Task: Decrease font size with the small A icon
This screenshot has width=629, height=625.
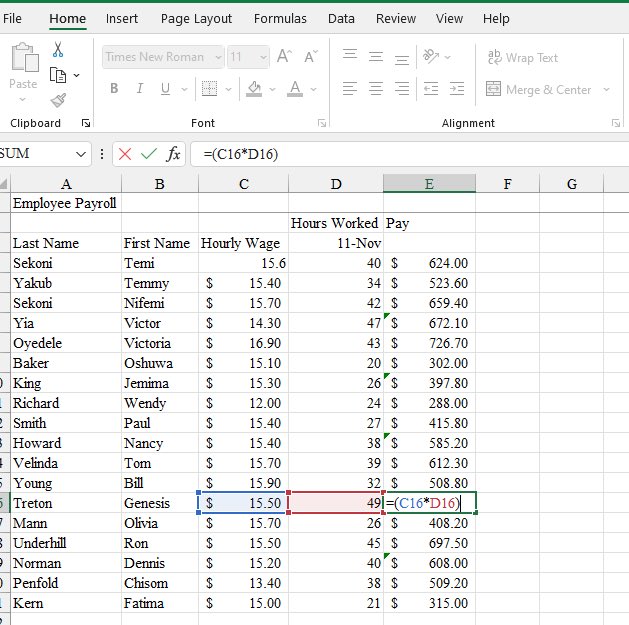Action: pyautogui.click(x=311, y=57)
